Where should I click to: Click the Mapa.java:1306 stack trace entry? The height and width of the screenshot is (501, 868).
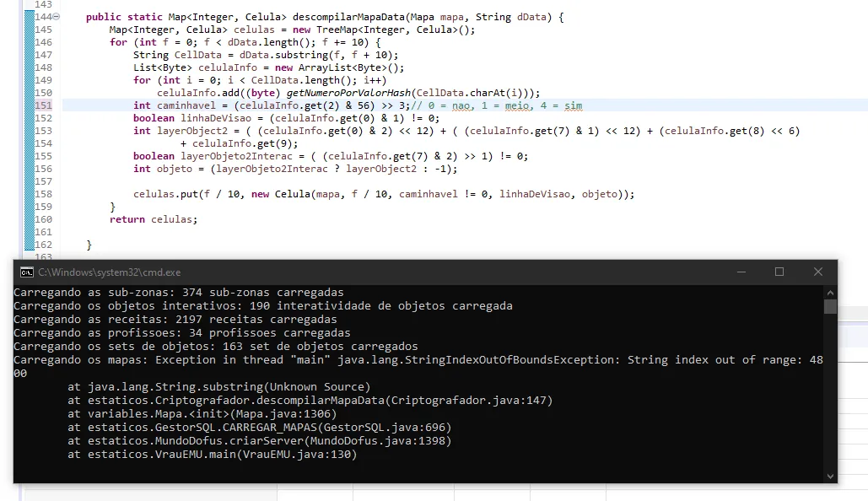(202, 414)
